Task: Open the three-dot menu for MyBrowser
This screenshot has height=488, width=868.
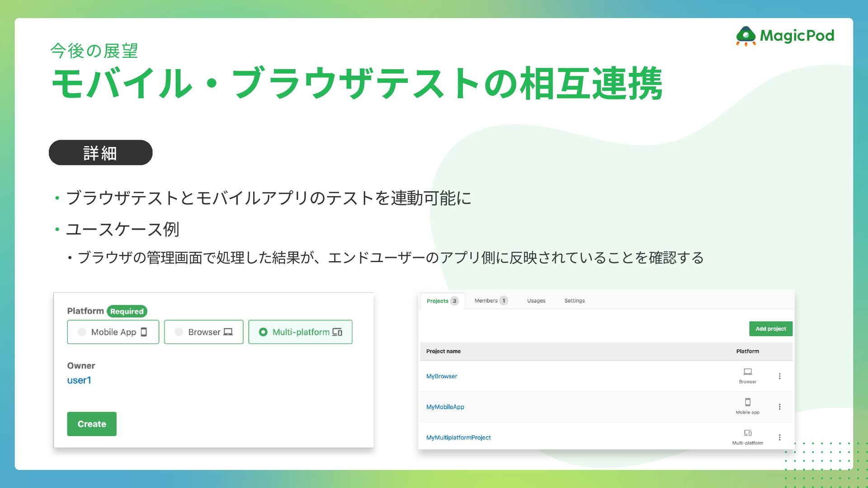Action: click(779, 376)
